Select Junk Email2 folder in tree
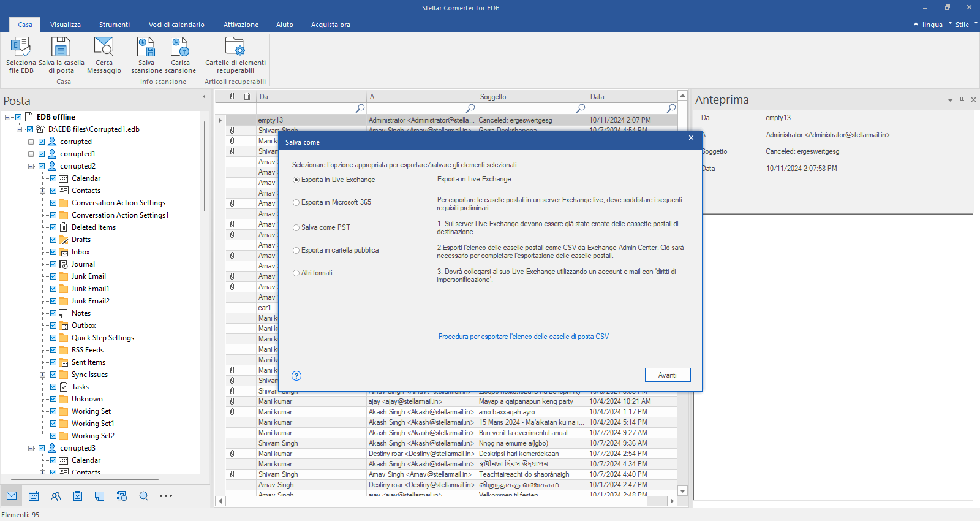 tap(91, 301)
